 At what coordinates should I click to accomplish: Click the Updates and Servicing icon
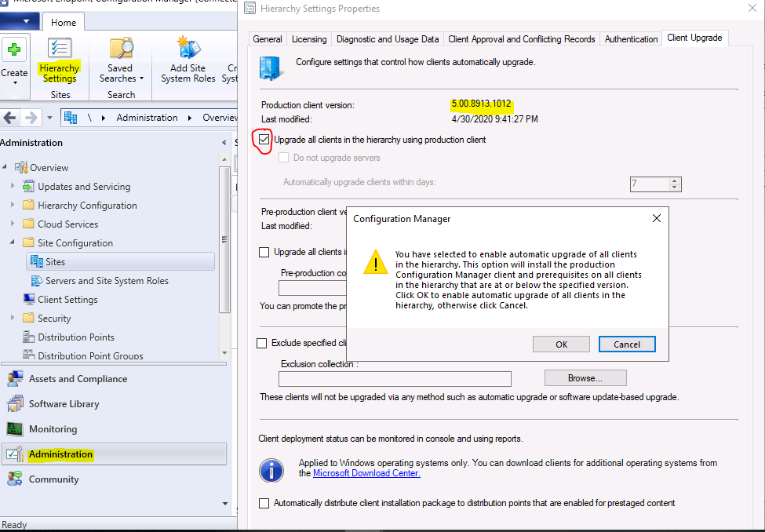[x=28, y=187]
